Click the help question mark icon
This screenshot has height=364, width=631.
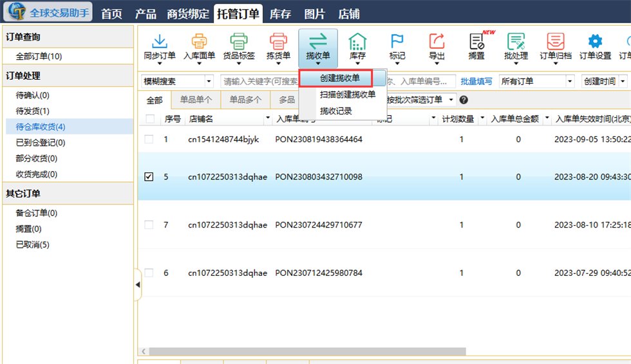click(464, 100)
